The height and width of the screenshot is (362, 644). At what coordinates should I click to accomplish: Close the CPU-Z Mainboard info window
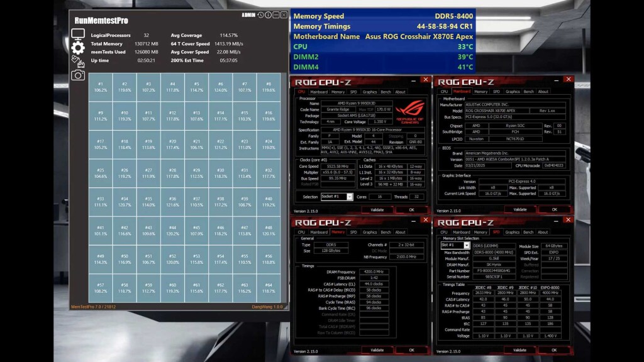pyautogui.click(x=569, y=79)
